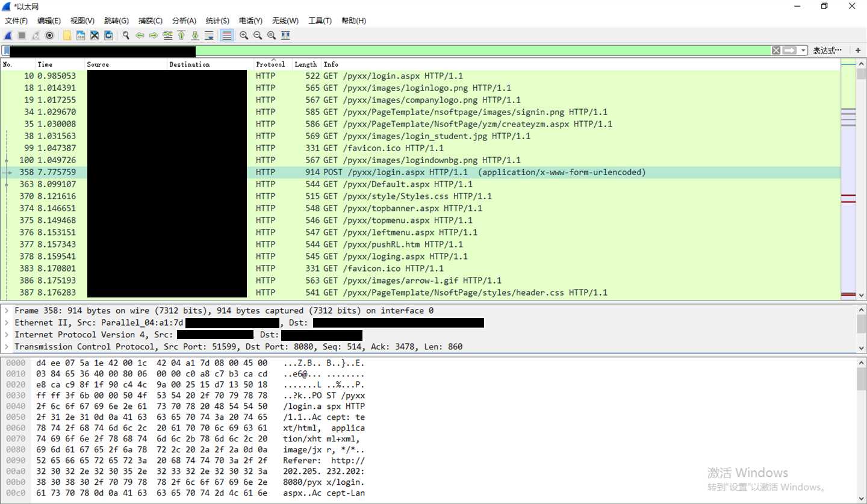Jump to the first packet
Screen dimensions: 867x504
pyautogui.click(x=181, y=36)
